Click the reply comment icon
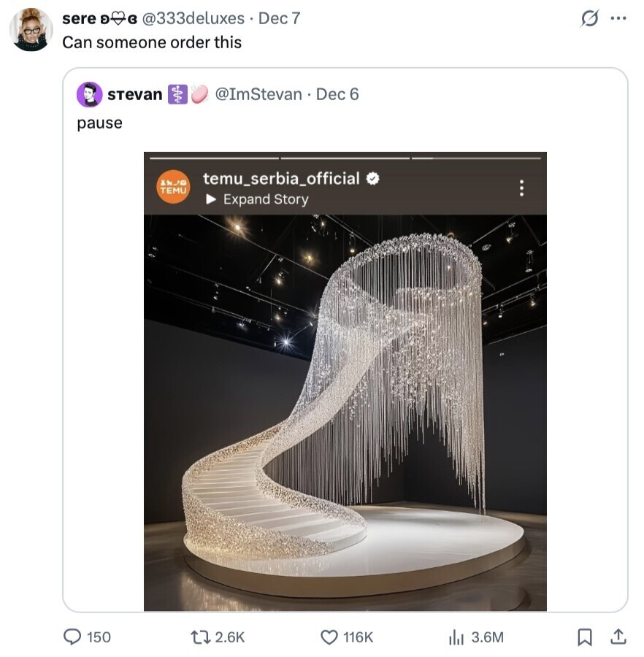 point(73,637)
